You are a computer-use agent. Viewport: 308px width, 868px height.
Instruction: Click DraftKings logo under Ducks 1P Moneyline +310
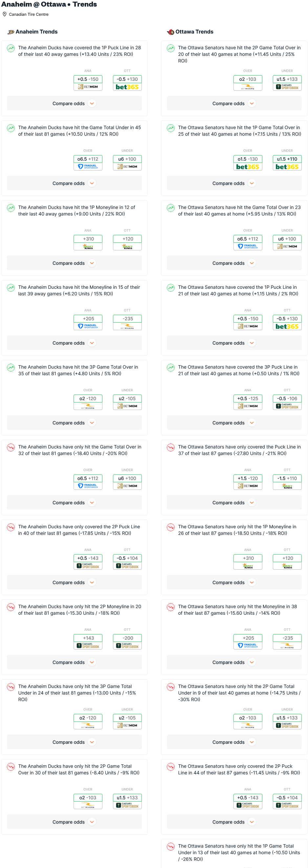pyautogui.click(x=88, y=247)
